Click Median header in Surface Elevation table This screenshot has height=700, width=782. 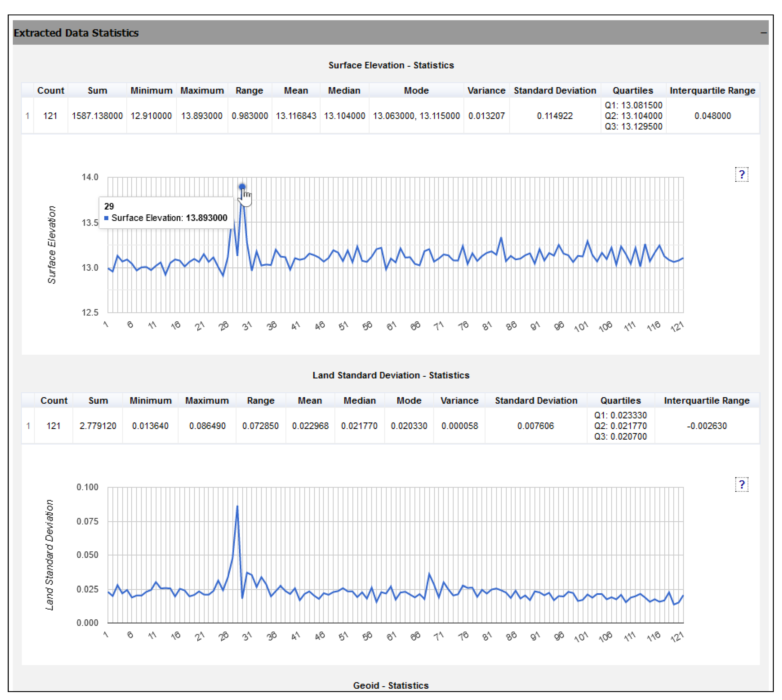pos(344,90)
